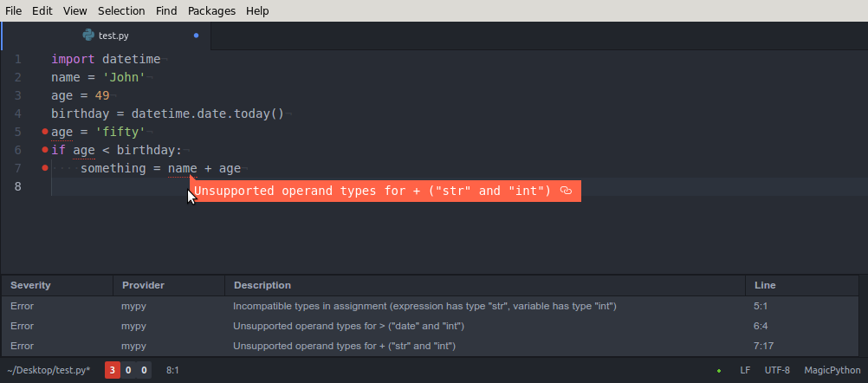Click the red error dot on line 5
Image resolution: width=868 pixels, height=383 pixels.
(x=45, y=132)
